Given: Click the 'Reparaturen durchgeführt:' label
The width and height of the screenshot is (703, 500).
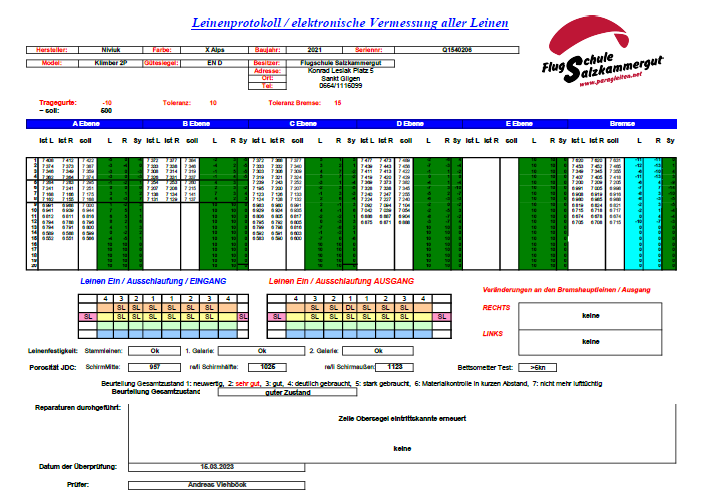Looking at the screenshot, I should click(78, 408).
